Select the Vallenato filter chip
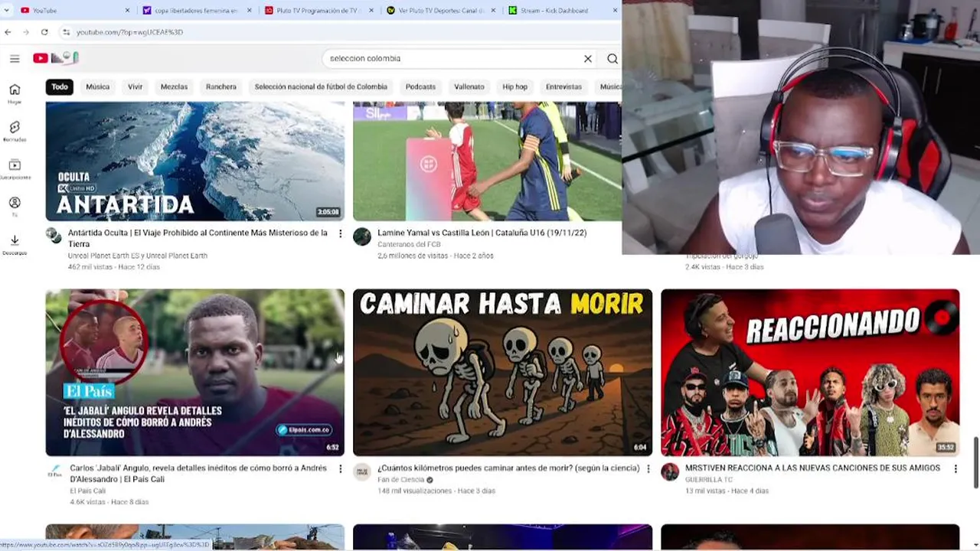Screen dimensions: 980x551 point(469,86)
